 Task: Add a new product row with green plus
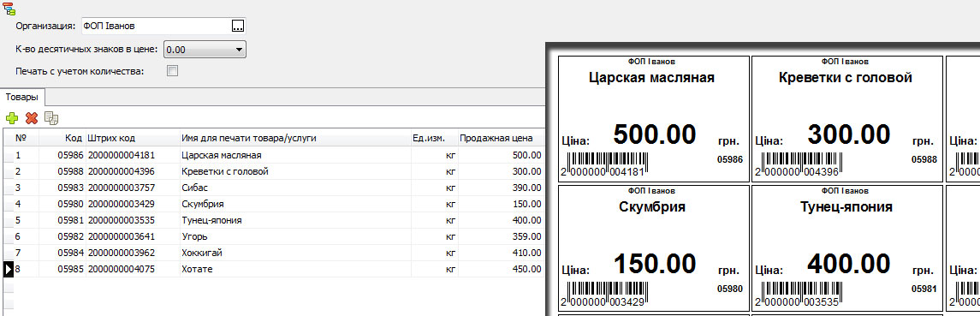(x=12, y=117)
